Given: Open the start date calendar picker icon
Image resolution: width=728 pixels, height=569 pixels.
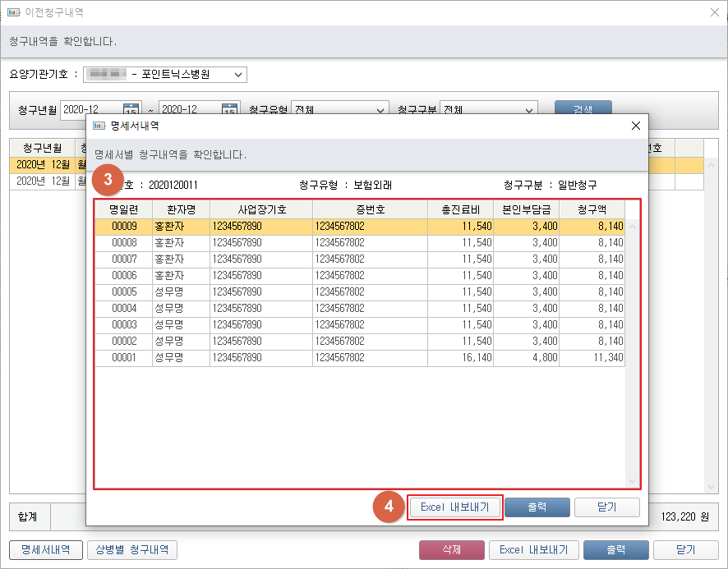Looking at the screenshot, I should click(131, 110).
